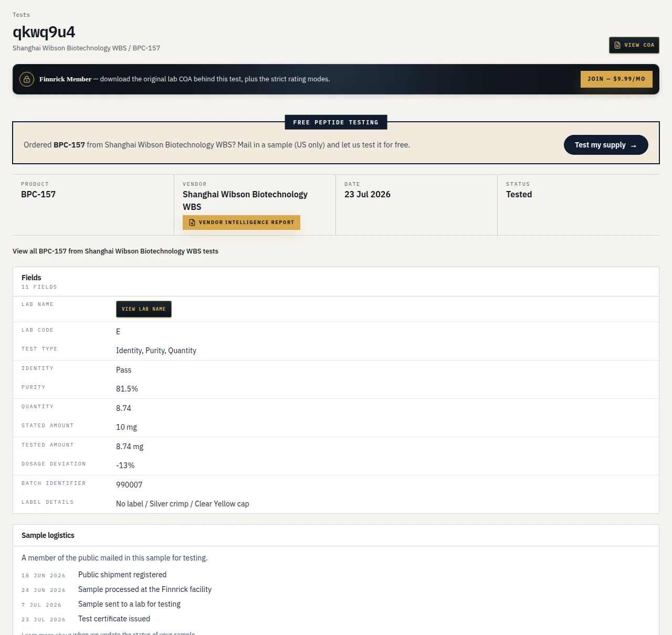
Task: Click the Date value 23 Jul 2026
Action: [x=367, y=194]
